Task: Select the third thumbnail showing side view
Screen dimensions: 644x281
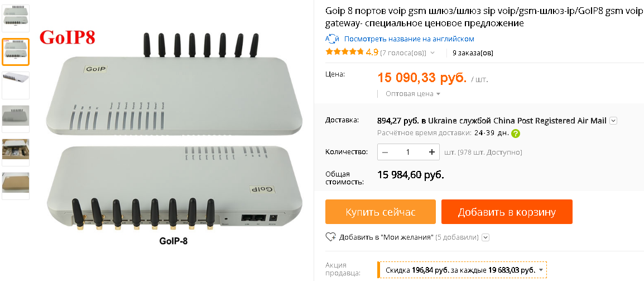Action: coord(16,85)
